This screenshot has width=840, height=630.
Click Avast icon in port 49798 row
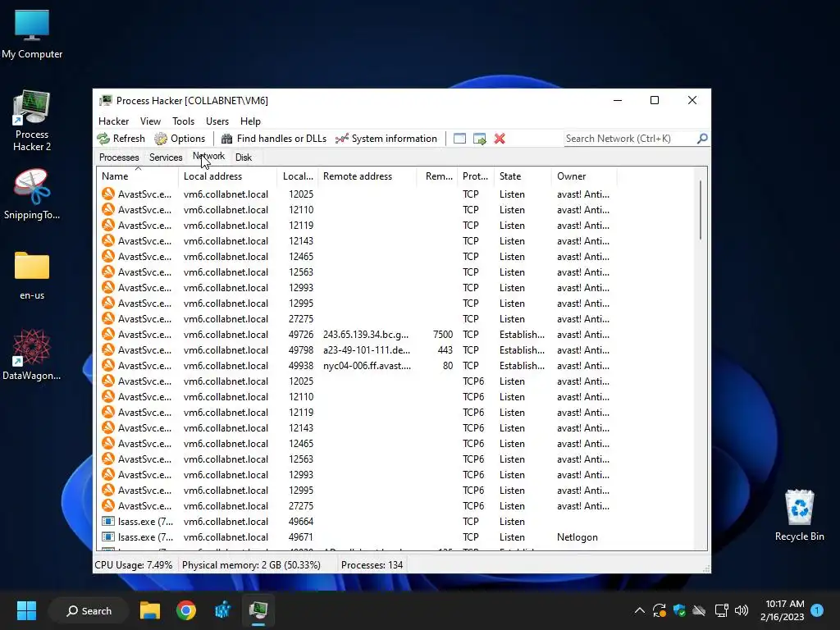click(x=108, y=349)
